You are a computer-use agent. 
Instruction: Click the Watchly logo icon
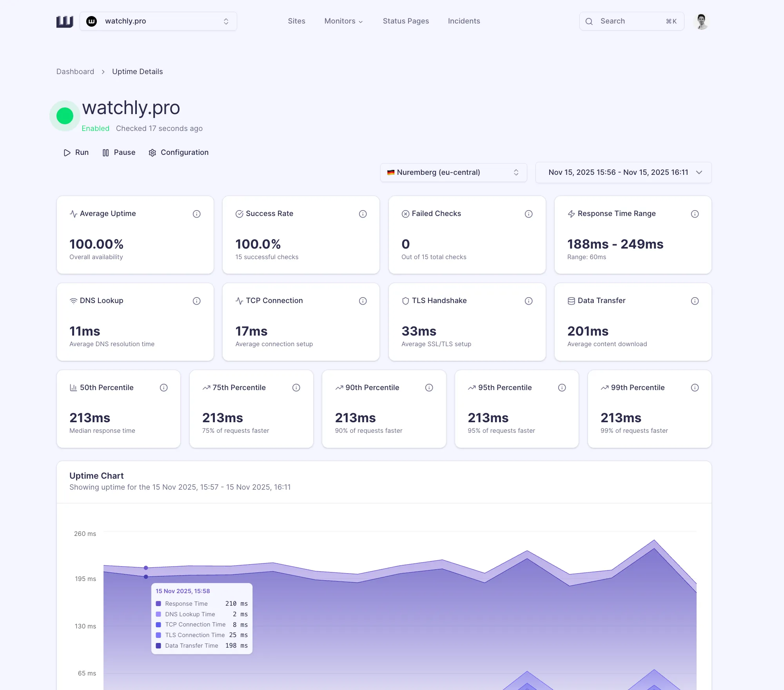(x=65, y=22)
